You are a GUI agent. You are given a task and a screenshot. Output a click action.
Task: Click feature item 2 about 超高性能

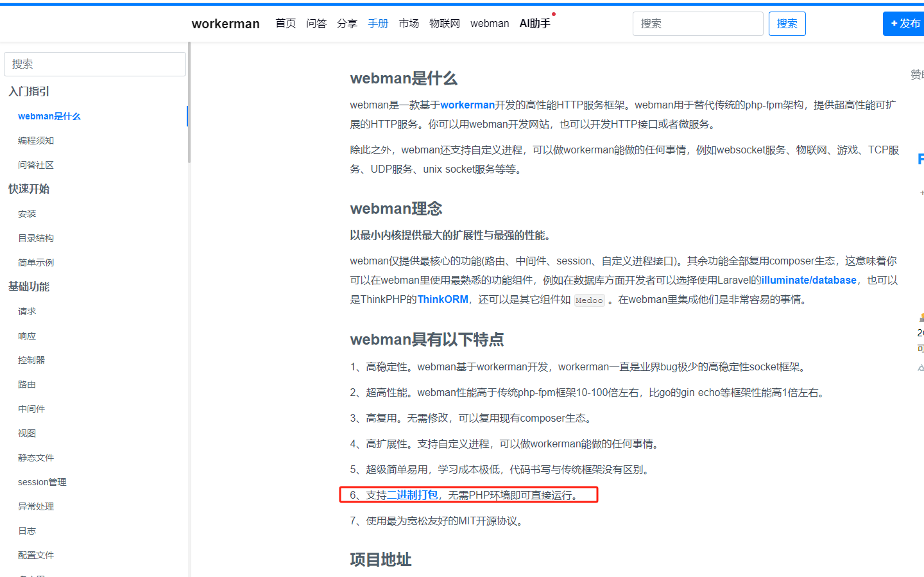[x=588, y=392]
